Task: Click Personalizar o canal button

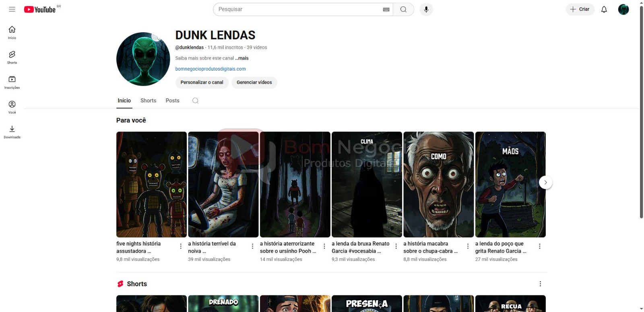Action: [202, 82]
